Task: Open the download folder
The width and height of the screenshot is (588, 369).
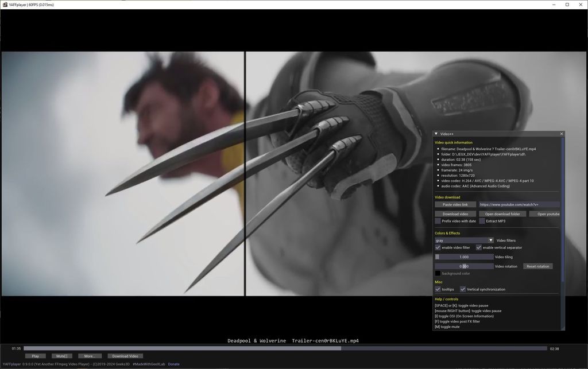Action: click(x=502, y=214)
